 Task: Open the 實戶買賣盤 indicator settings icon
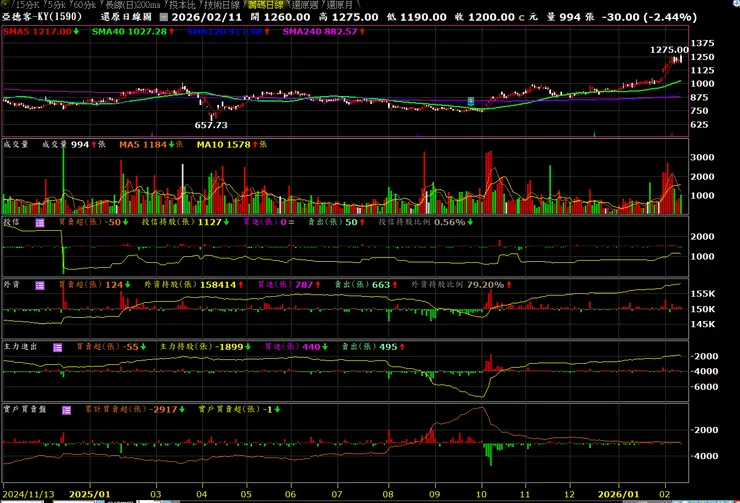tap(67, 411)
